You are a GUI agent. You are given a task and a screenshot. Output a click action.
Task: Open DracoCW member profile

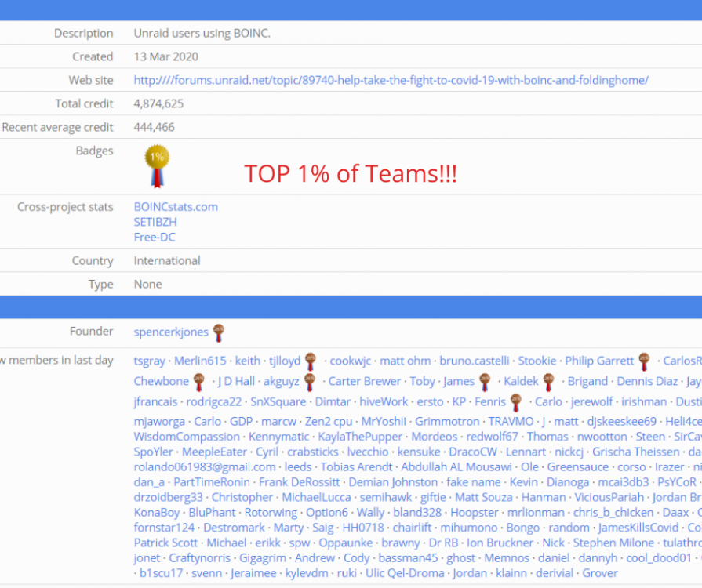473,452
